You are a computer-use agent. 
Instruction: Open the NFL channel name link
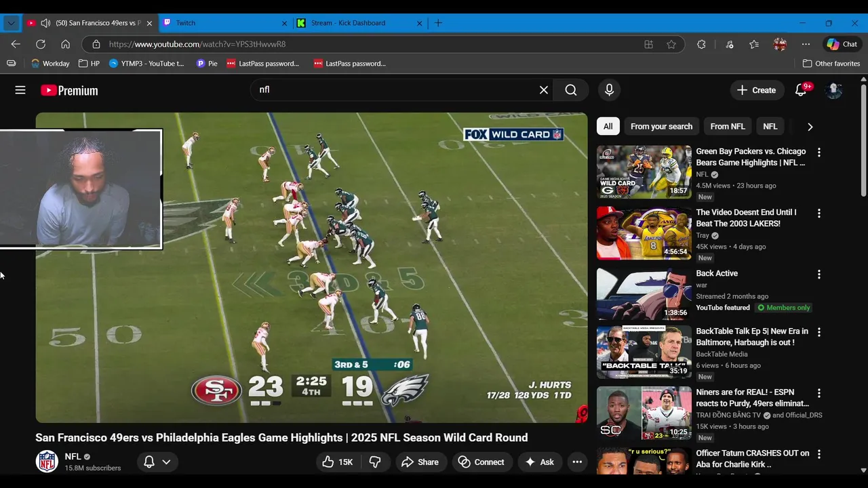tap(73, 457)
